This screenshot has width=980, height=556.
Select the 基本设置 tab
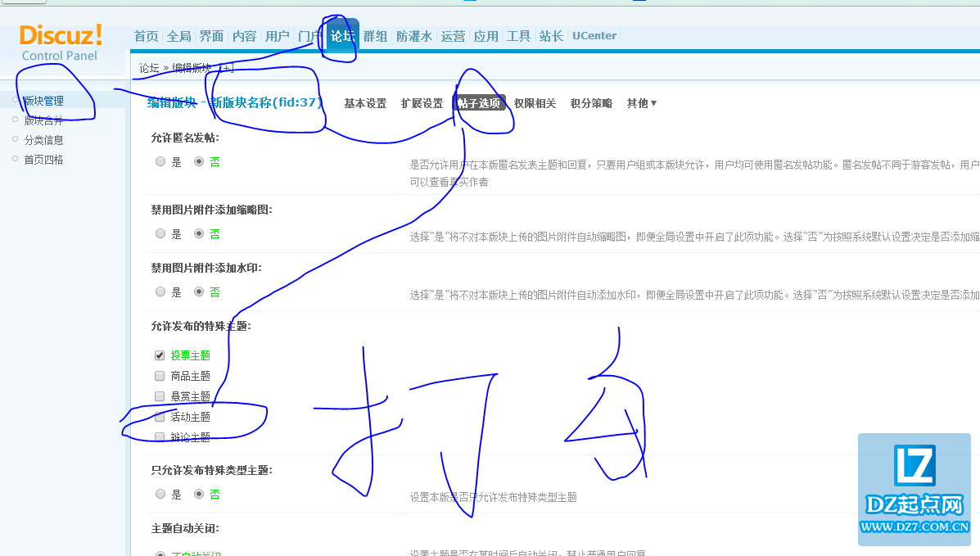(x=365, y=103)
